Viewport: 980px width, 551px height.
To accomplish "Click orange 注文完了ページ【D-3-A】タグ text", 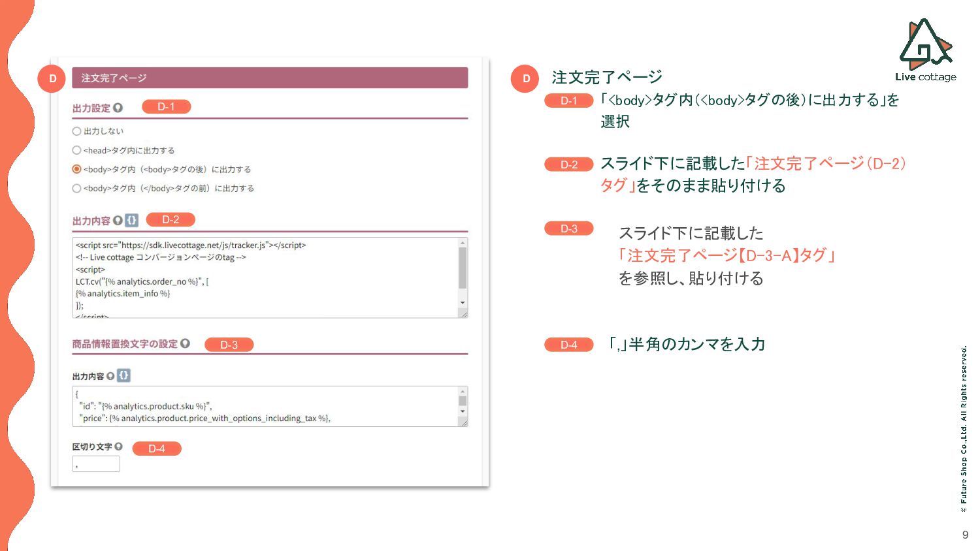I will tap(727, 255).
